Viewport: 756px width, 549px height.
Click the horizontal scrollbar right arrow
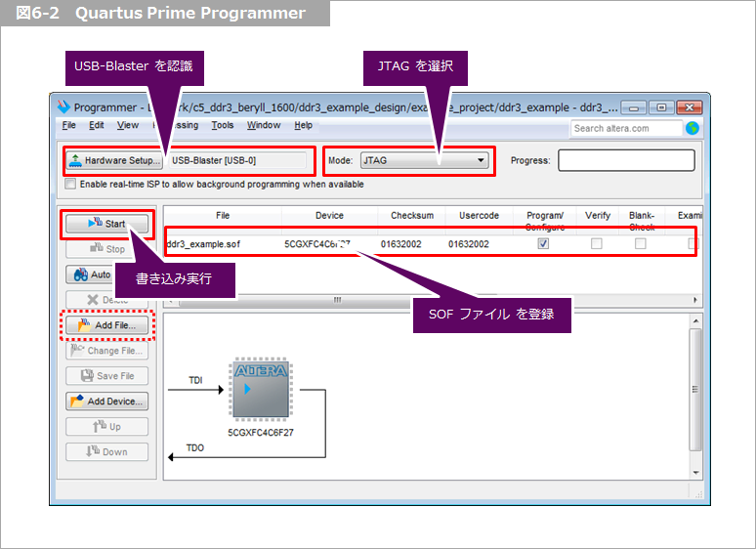tap(695, 300)
